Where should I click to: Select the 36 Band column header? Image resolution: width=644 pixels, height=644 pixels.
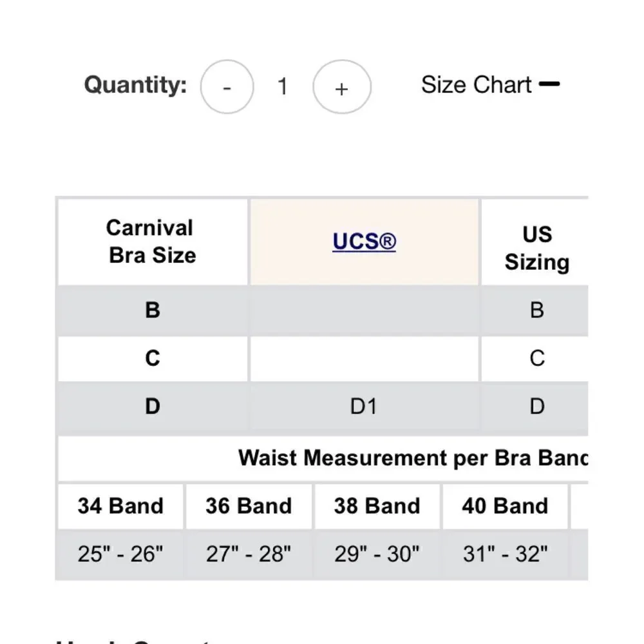(249, 506)
